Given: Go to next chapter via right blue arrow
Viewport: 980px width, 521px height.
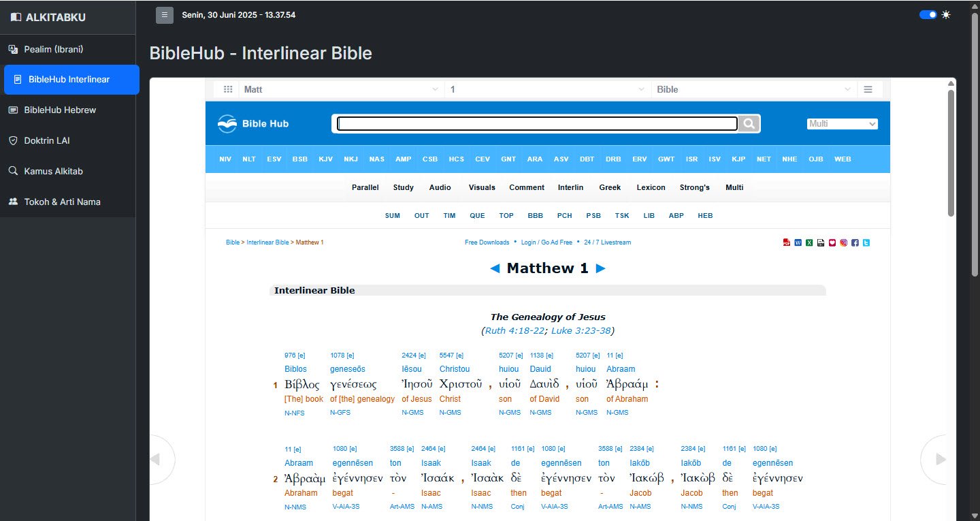Looking at the screenshot, I should point(600,268).
